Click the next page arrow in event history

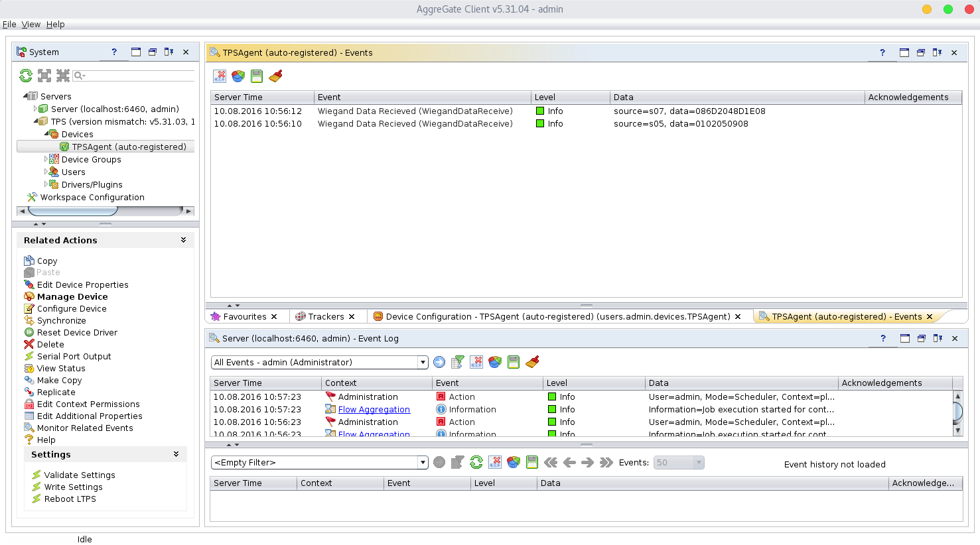(588, 462)
